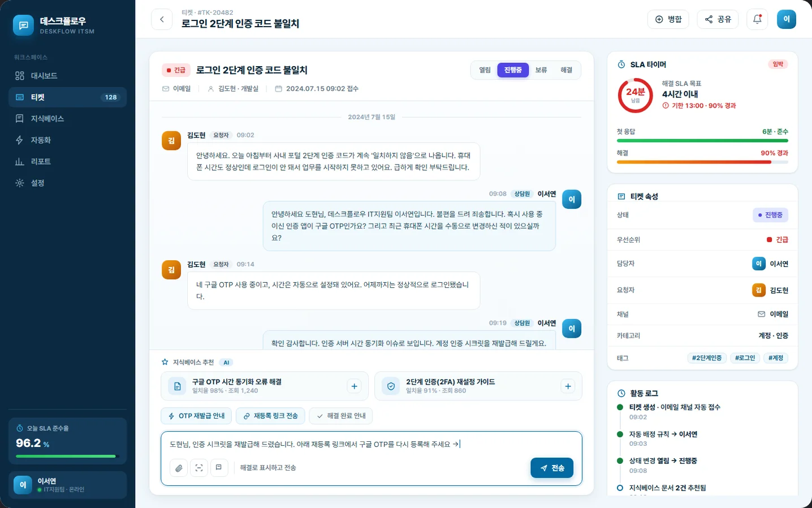Click the 지식베이스 추천 star icon

click(165, 362)
